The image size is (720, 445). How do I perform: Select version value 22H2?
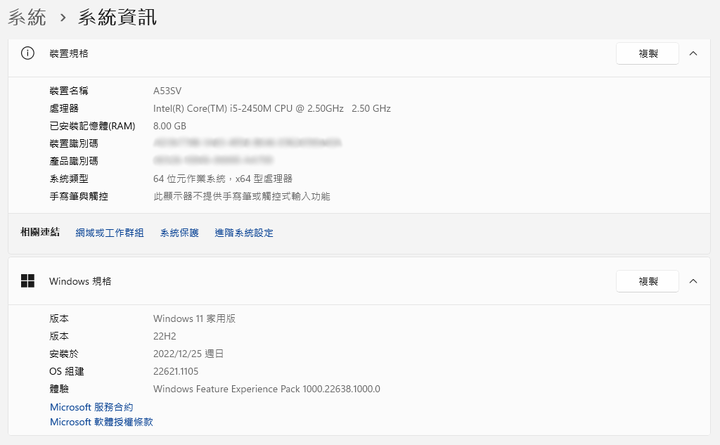[164, 336]
